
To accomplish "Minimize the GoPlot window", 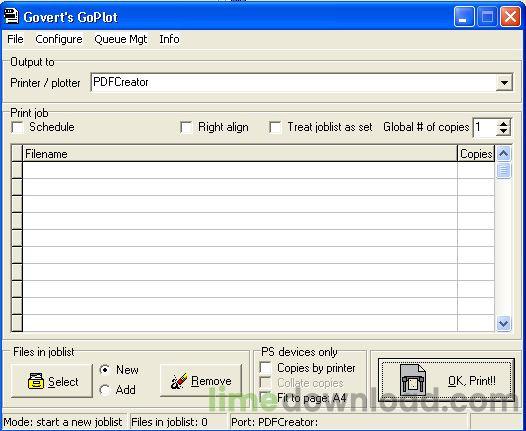I will coord(464,16).
